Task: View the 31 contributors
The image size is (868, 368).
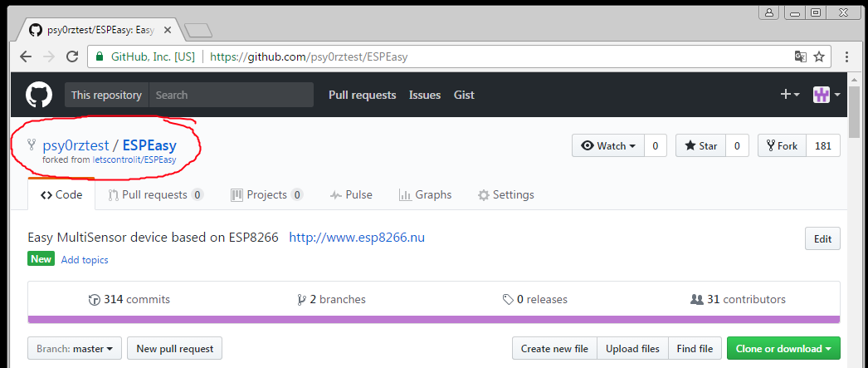Action: pyautogui.click(x=738, y=299)
